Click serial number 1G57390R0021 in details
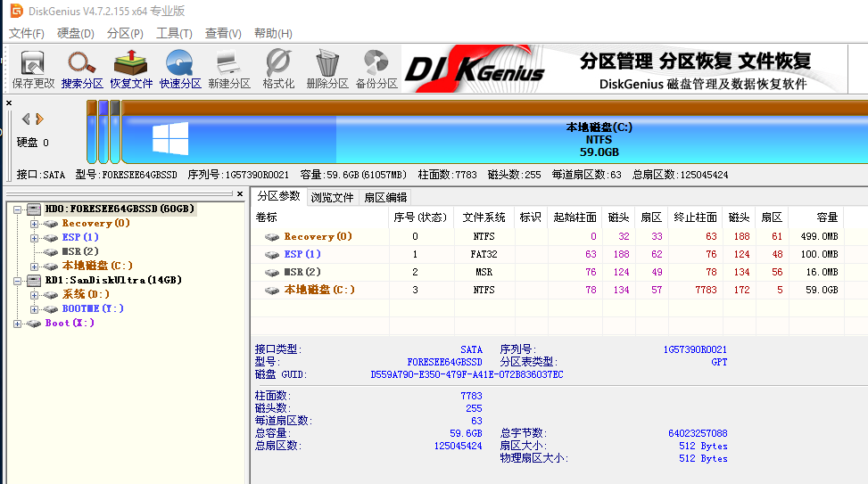868x484 pixels. pos(695,349)
